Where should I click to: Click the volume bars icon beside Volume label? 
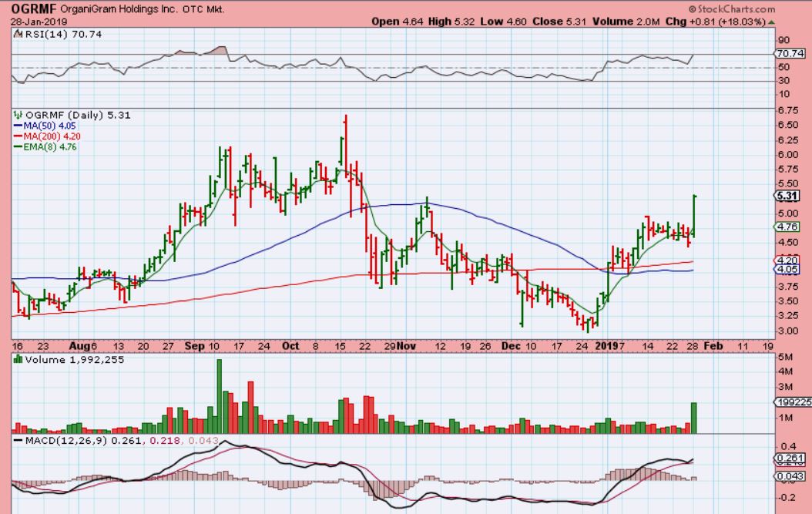(x=18, y=360)
